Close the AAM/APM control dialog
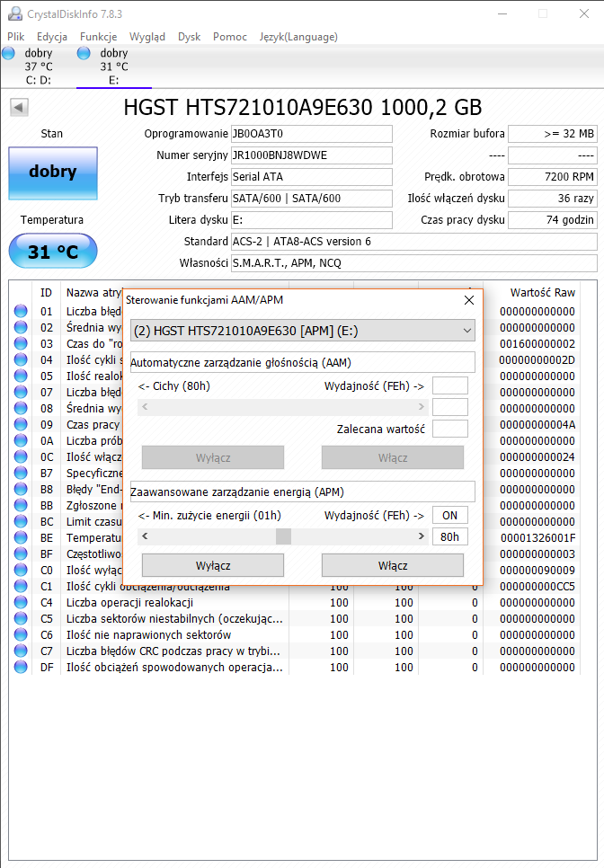 (469, 300)
